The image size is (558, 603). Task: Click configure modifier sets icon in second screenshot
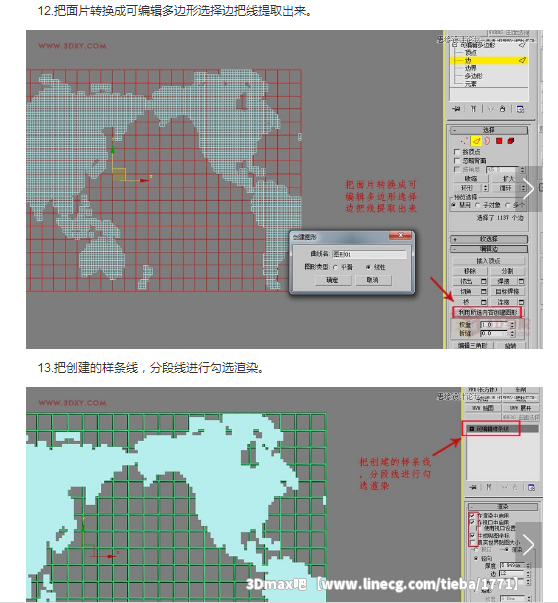(x=531, y=488)
